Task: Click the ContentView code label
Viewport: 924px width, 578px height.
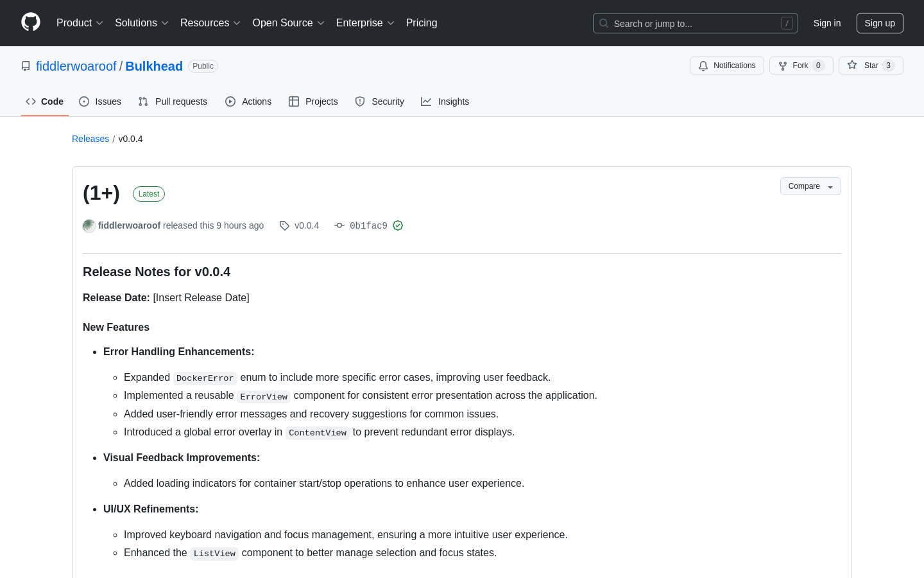Action: point(318,432)
